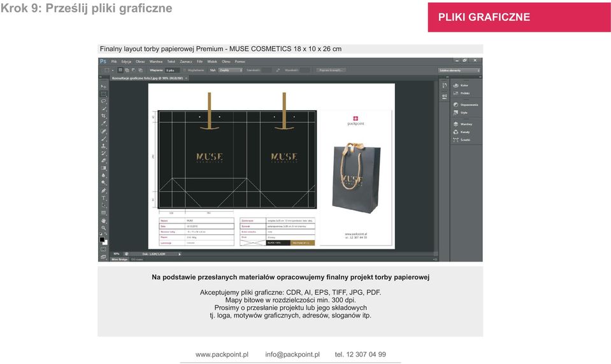Open the Plik menu
611x364 pixels.
click(x=114, y=62)
